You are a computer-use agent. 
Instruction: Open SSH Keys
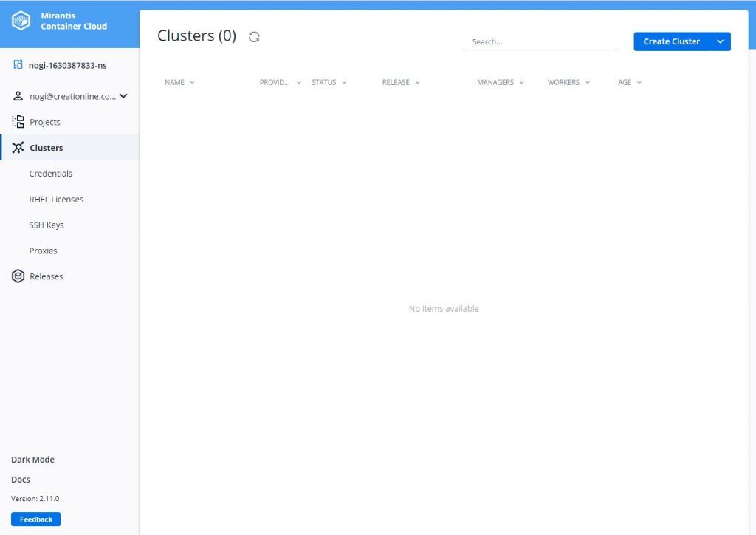pos(47,225)
